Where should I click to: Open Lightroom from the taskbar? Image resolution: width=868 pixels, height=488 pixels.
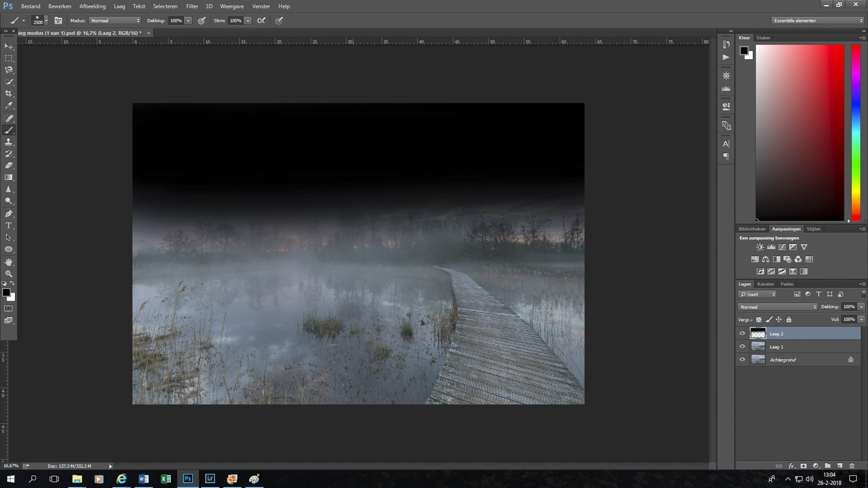pyautogui.click(x=210, y=479)
